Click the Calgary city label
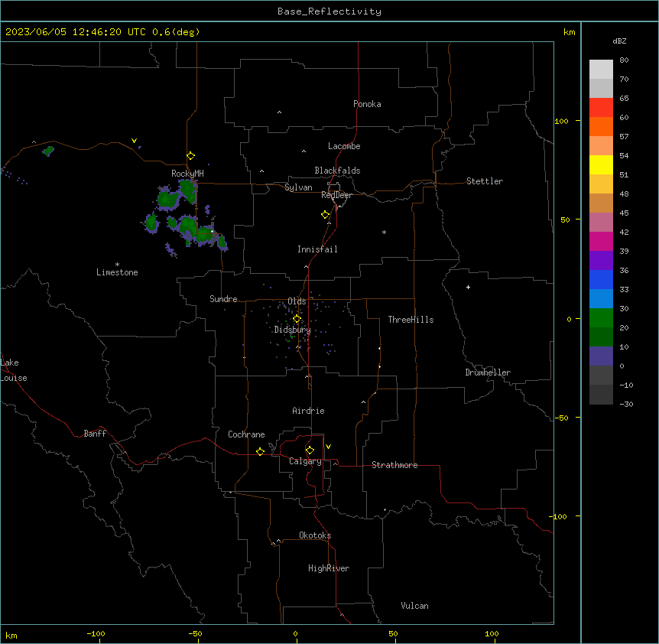 coord(306,461)
